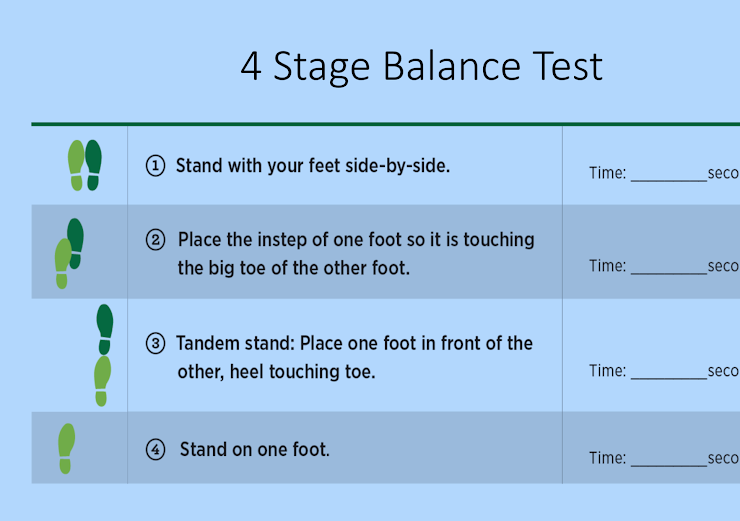Image resolution: width=740 pixels, height=521 pixels.
Task: Click the side-by-side feet icon
Action: (x=85, y=165)
